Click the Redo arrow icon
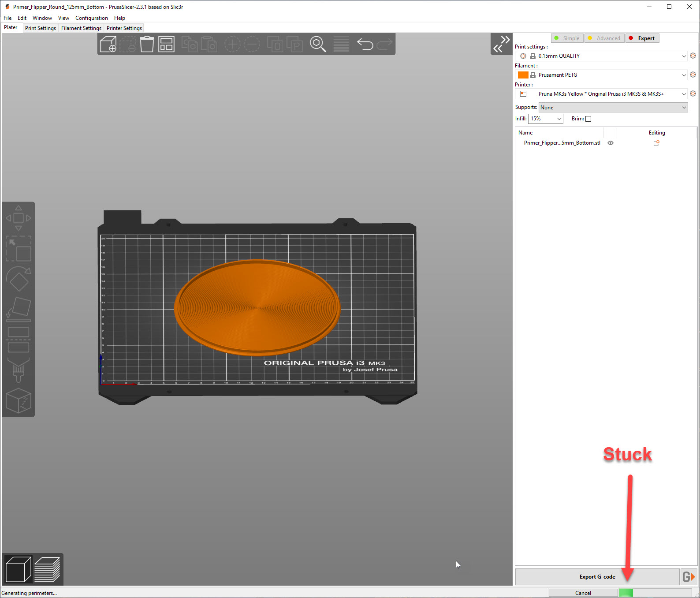The width and height of the screenshot is (700, 598). 384,44
